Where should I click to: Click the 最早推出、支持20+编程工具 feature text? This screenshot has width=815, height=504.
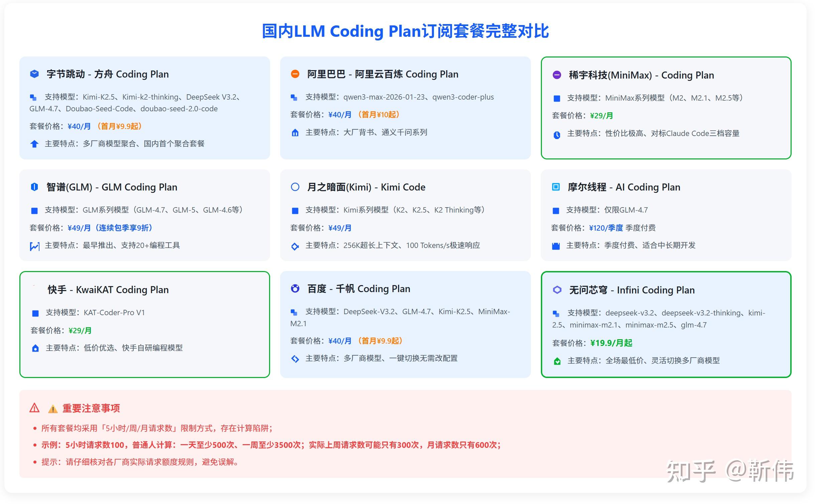coord(131,246)
